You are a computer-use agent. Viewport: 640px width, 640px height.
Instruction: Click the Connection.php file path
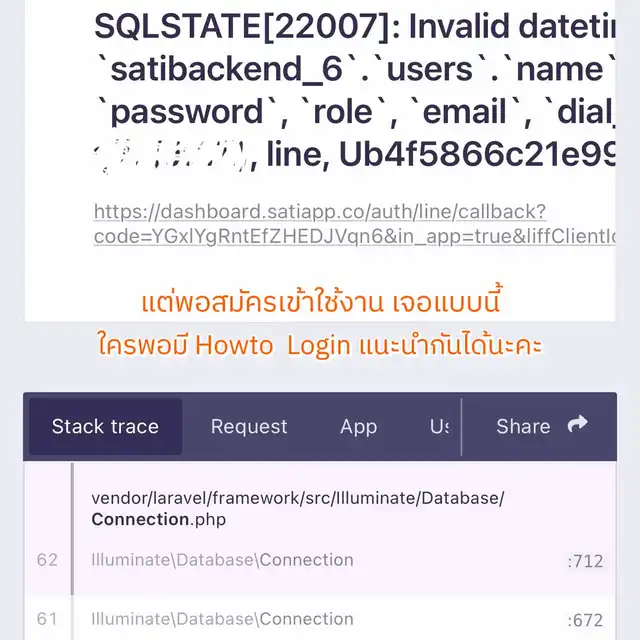298,508
